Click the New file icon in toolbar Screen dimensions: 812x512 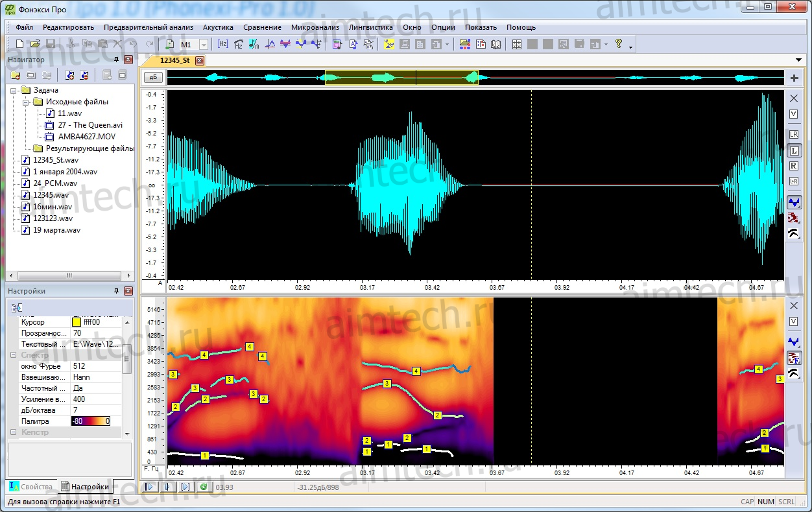pyautogui.click(x=20, y=44)
